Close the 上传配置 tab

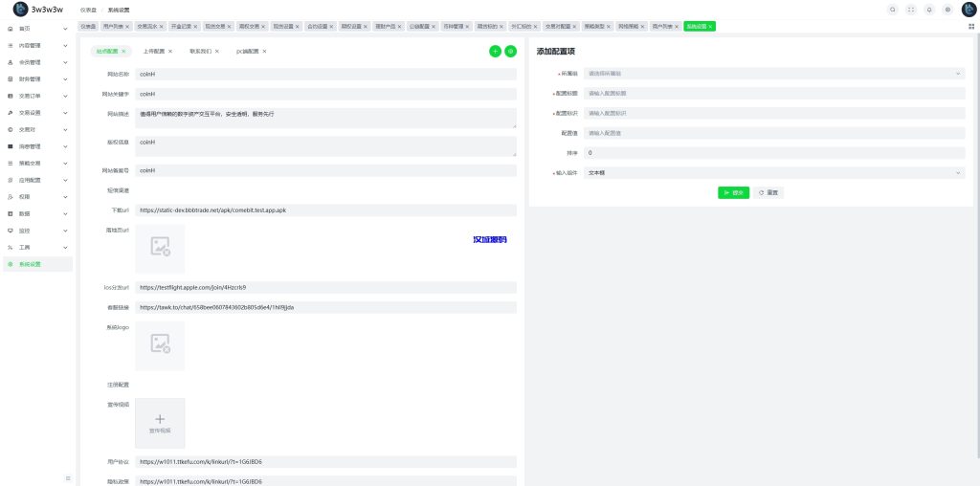170,51
